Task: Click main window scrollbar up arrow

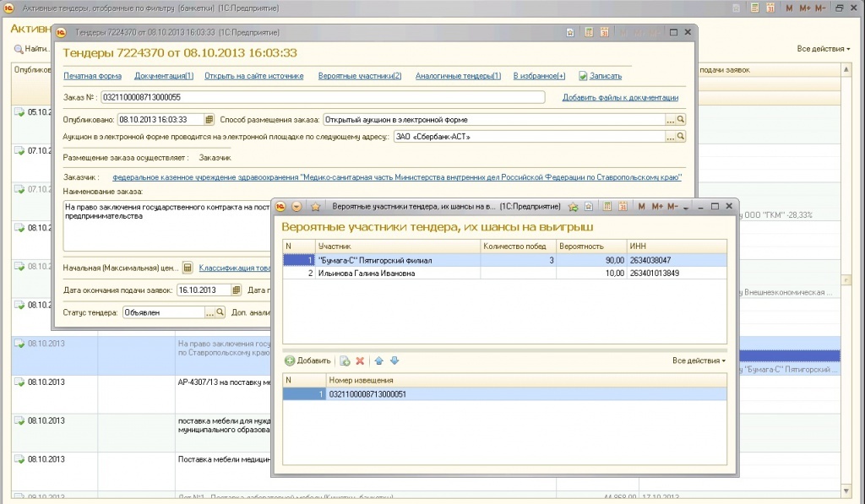Action: point(846,69)
